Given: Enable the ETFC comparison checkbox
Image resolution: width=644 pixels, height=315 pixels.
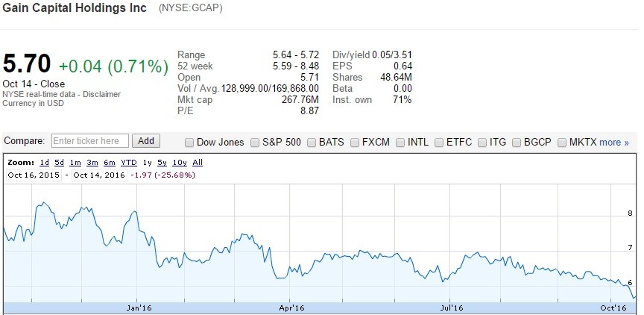Looking at the screenshot, I should click(x=439, y=143).
